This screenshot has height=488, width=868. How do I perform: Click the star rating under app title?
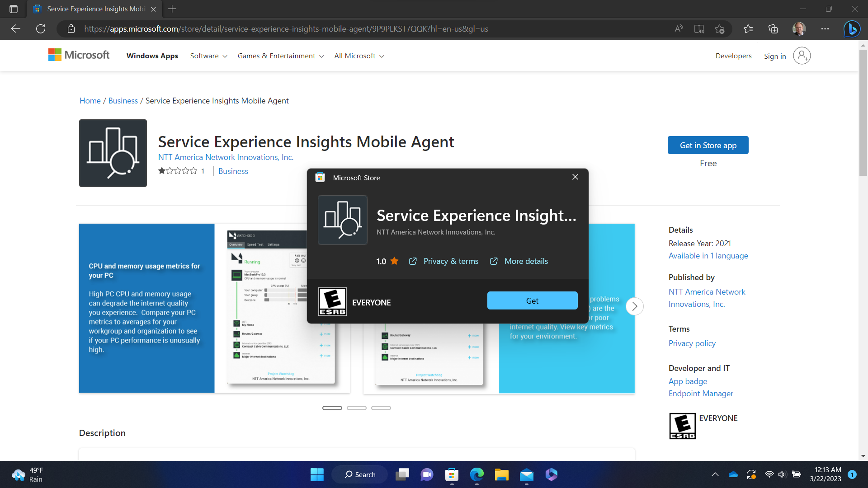pos(178,171)
